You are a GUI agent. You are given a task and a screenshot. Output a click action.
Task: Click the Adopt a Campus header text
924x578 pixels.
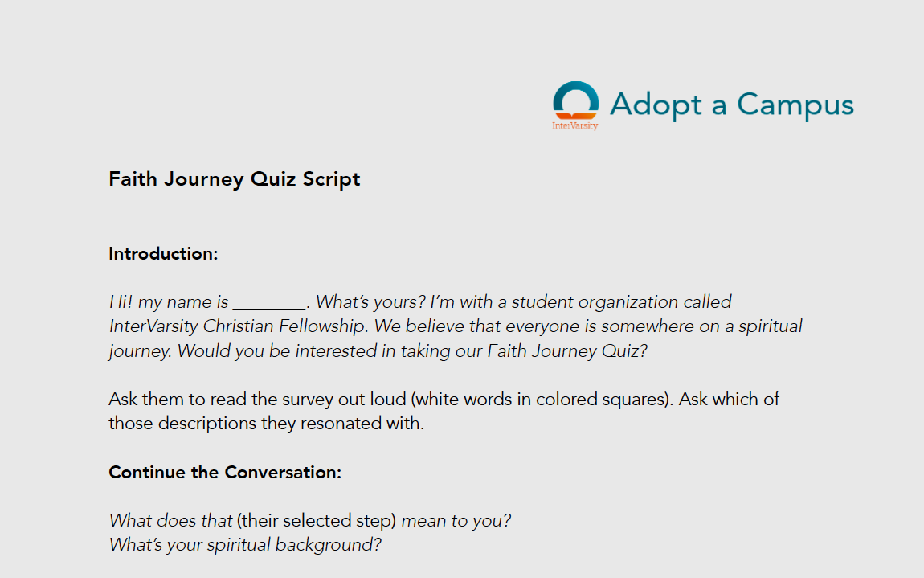(731, 105)
